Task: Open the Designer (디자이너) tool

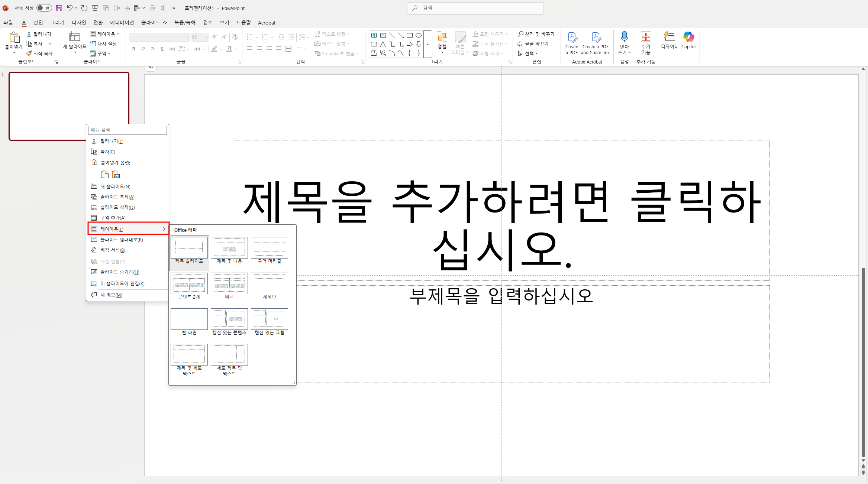Action: (669, 37)
